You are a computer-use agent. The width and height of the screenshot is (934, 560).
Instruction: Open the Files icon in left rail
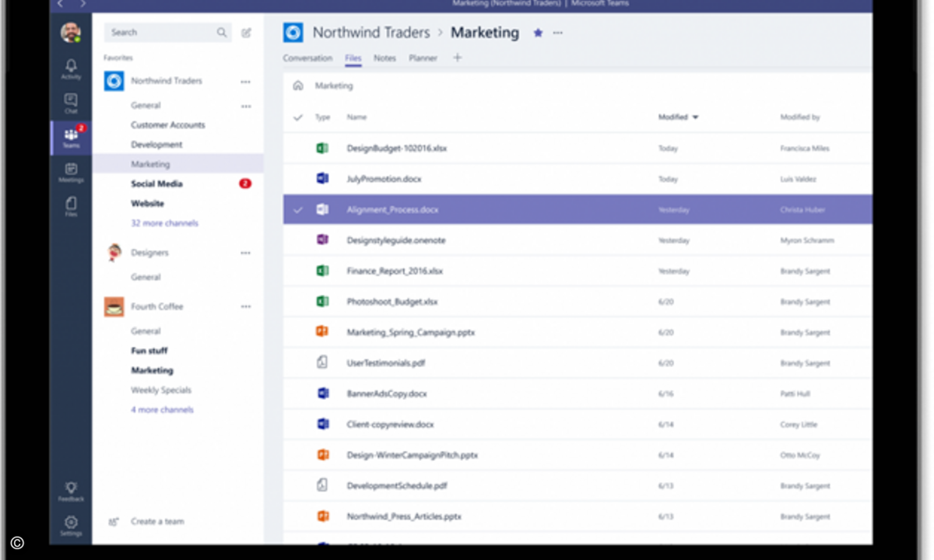[x=71, y=204]
